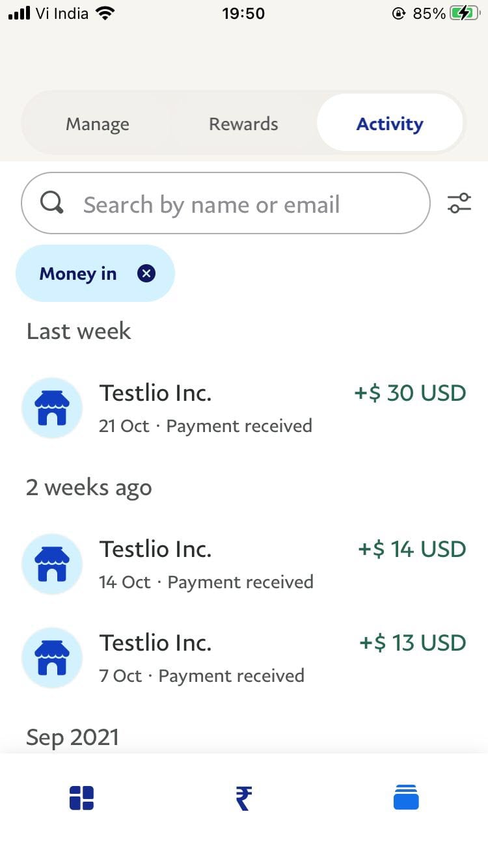The height and width of the screenshot is (868, 488).
Task: Tap the battery indicator in status bar
Action: [x=465, y=13]
